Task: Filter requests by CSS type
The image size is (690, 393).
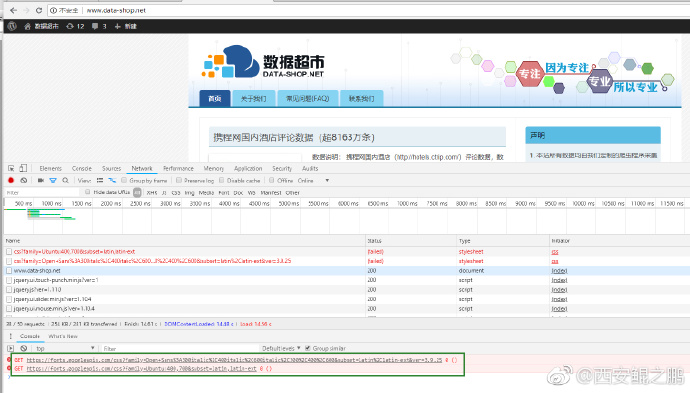Action: coord(176,193)
